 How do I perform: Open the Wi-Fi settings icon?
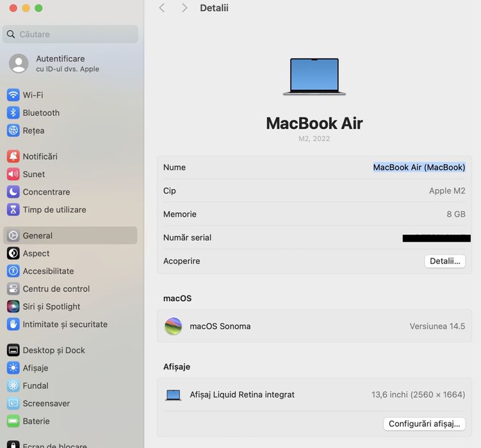(13, 95)
